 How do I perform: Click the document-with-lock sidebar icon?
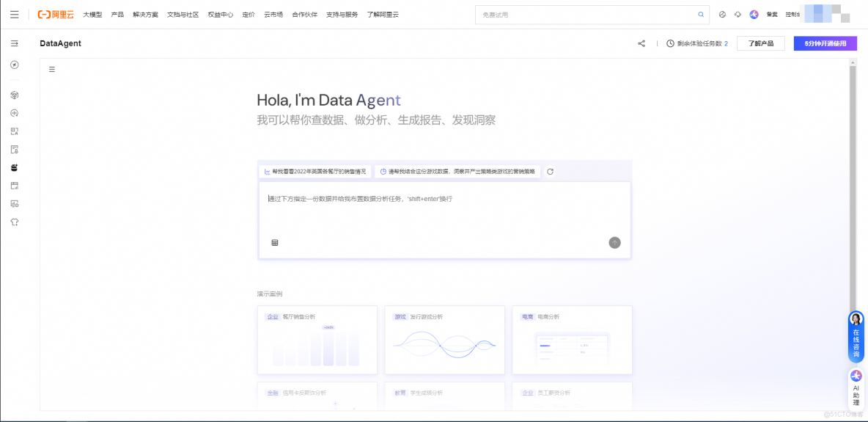(15, 149)
